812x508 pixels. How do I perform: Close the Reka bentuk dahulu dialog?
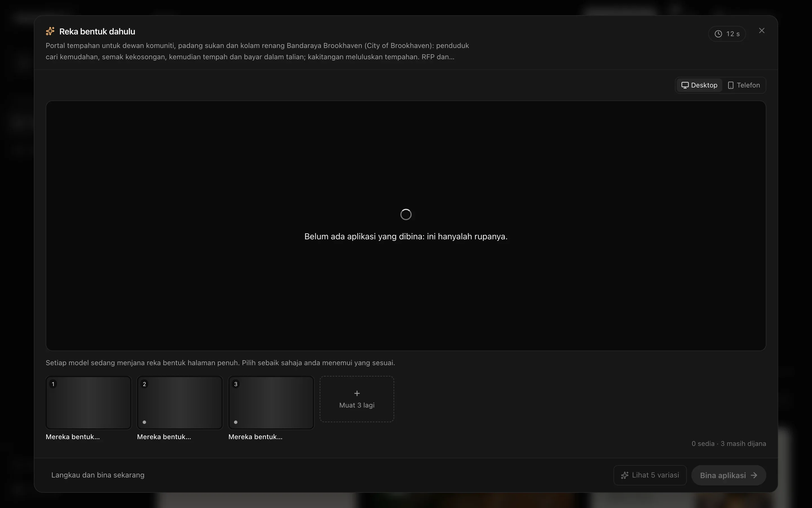click(762, 30)
